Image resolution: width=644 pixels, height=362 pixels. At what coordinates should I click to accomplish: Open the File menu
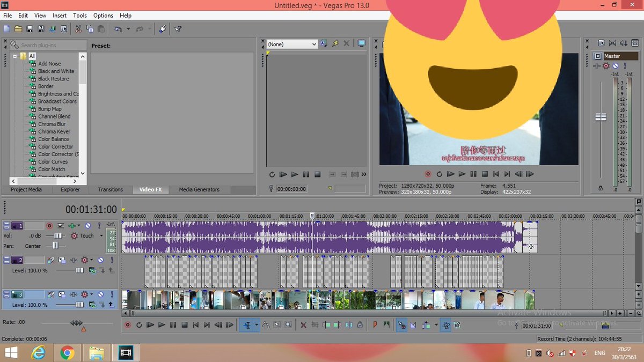pyautogui.click(x=8, y=16)
